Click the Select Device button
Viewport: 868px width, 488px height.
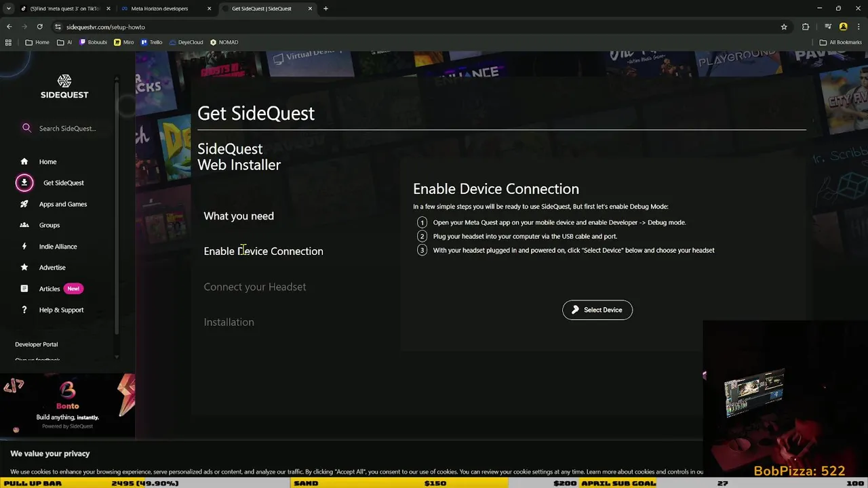597,310
